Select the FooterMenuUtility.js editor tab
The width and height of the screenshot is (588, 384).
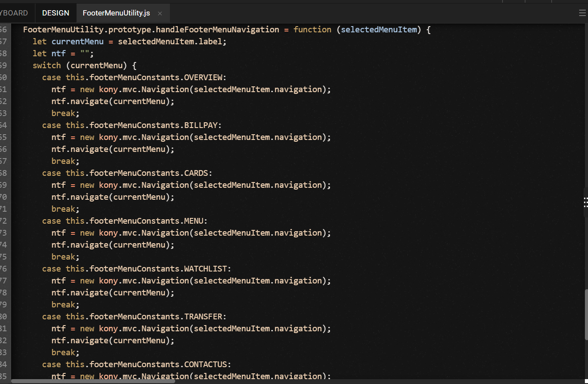tap(116, 13)
